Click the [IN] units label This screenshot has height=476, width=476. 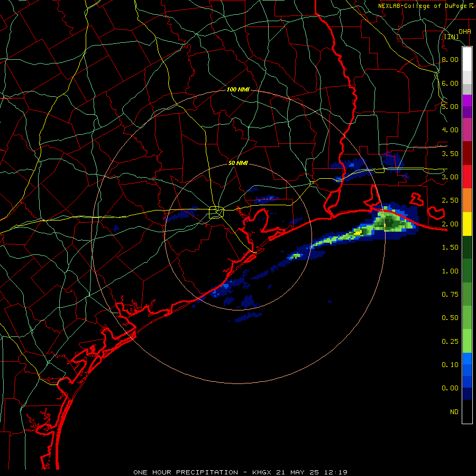(x=452, y=37)
